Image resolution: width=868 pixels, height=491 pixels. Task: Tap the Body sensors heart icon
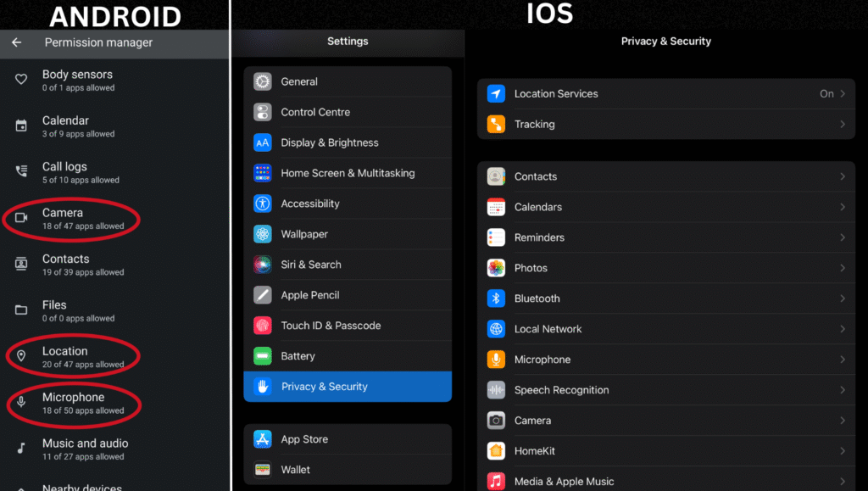[21, 79]
